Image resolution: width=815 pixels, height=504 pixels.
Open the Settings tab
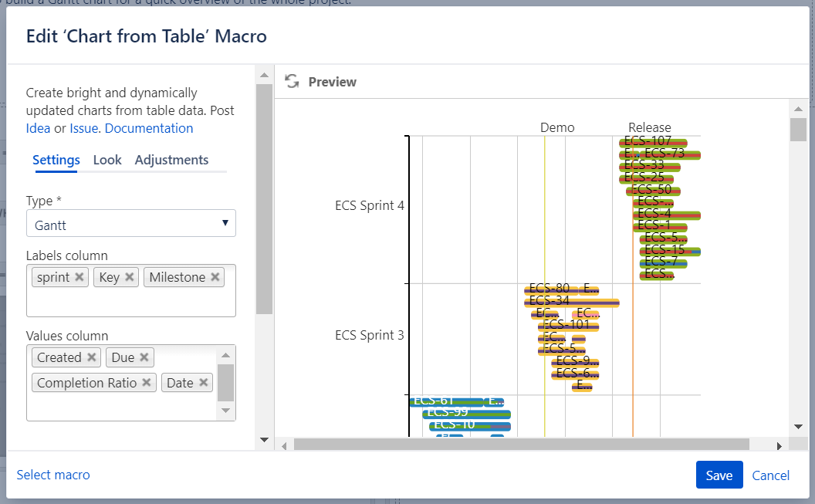[56, 161]
